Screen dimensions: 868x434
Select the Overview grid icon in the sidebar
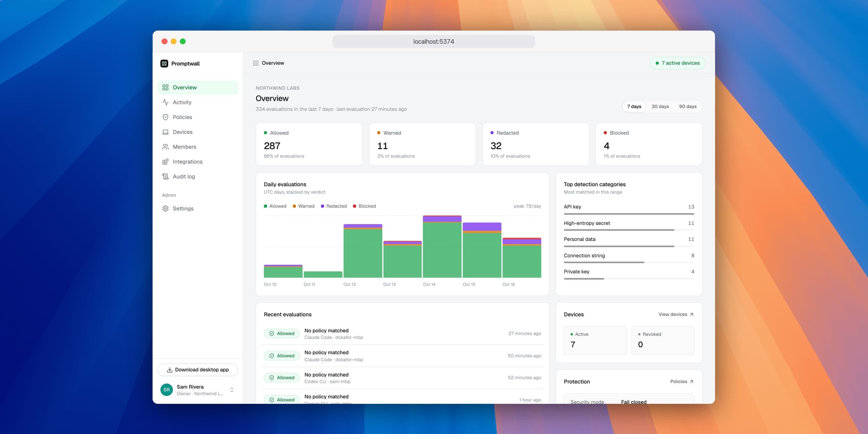pyautogui.click(x=165, y=87)
